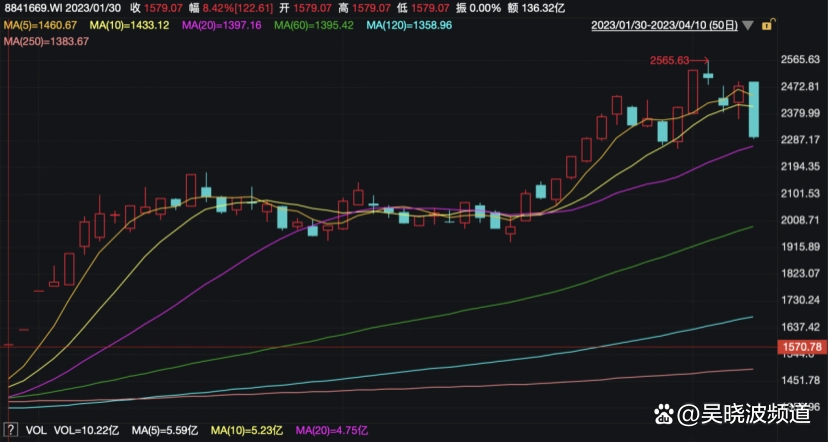828x444 pixels.
Task: Click the 收 1579.07 closing price
Action: click(156, 8)
